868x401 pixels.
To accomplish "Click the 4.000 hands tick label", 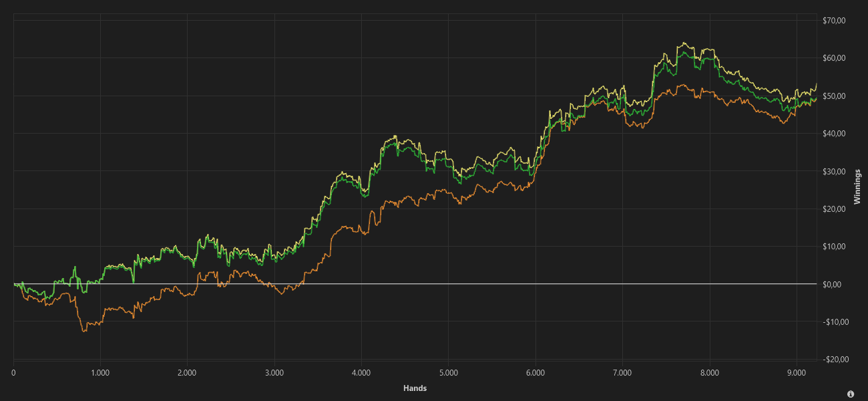I will pos(361,372).
